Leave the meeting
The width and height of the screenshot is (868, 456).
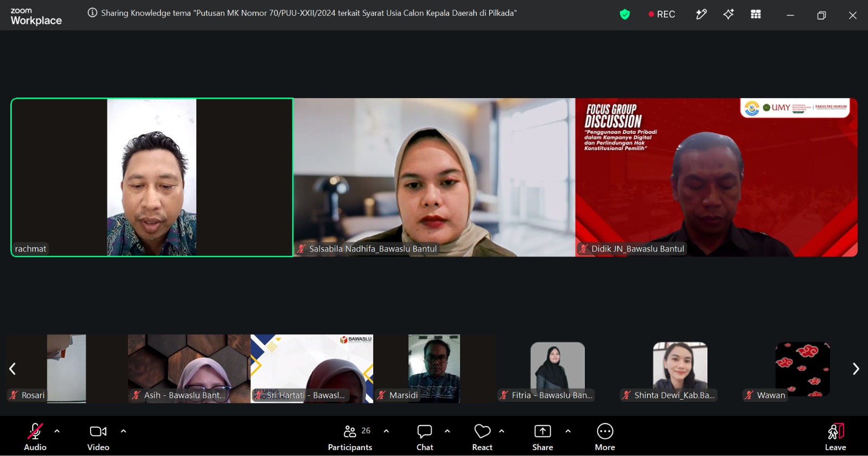[835, 437]
